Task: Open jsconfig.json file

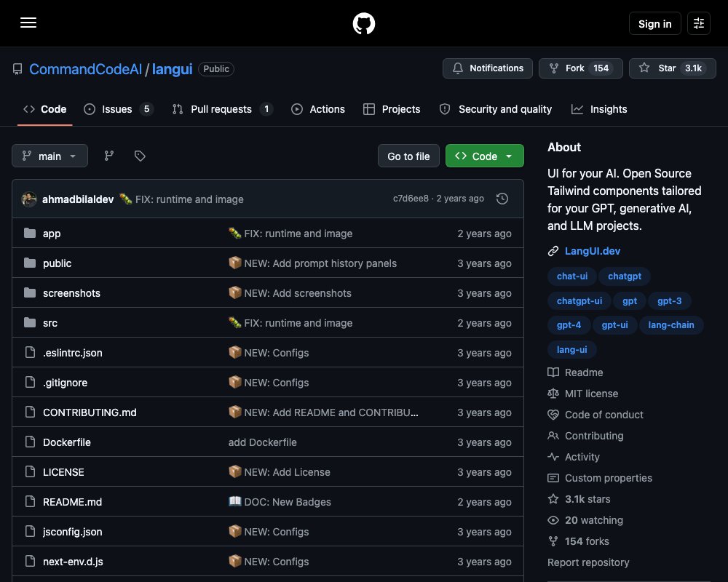Action: point(72,531)
